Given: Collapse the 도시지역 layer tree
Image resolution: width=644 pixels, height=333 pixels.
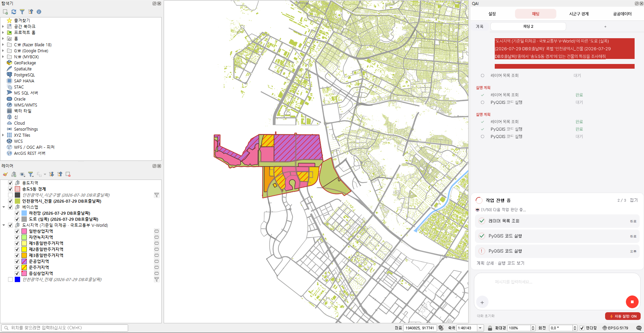Looking at the screenshot, I should point(4,225).
